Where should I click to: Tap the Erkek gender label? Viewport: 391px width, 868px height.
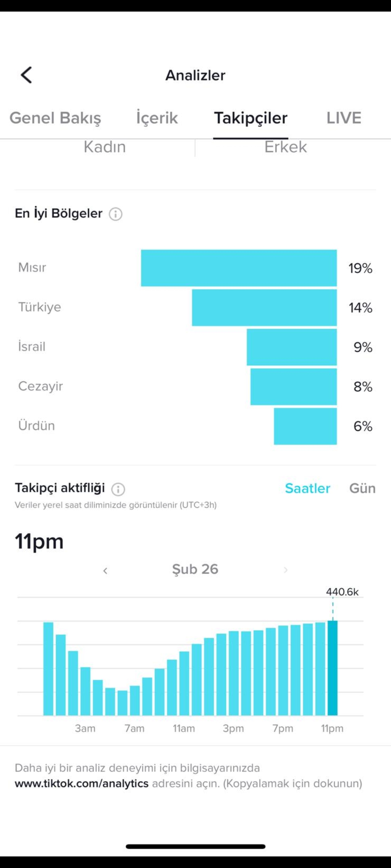tap(285, 147)
